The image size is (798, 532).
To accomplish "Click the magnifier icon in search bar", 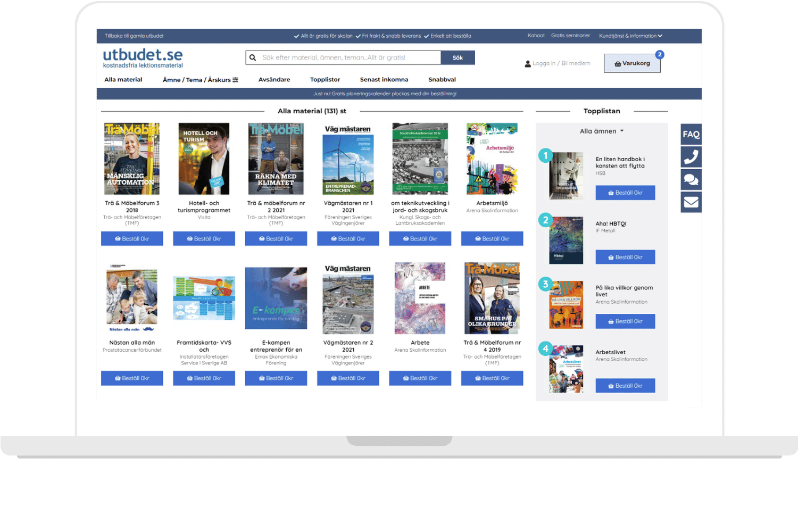I will point(253,57).
